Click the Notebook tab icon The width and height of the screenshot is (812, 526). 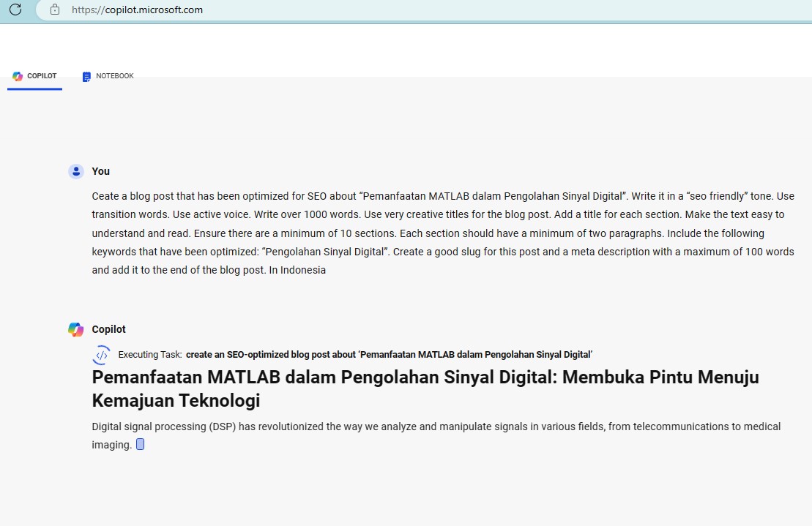click(x=86, y=77)
